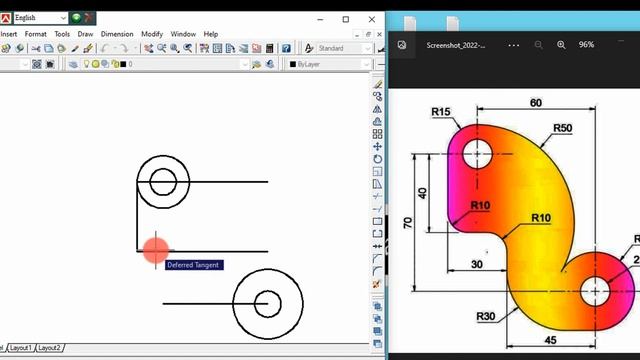640x360 pixels.
Task: Open the Help menu
Action: pyautogui.click(x=211, y=34)
